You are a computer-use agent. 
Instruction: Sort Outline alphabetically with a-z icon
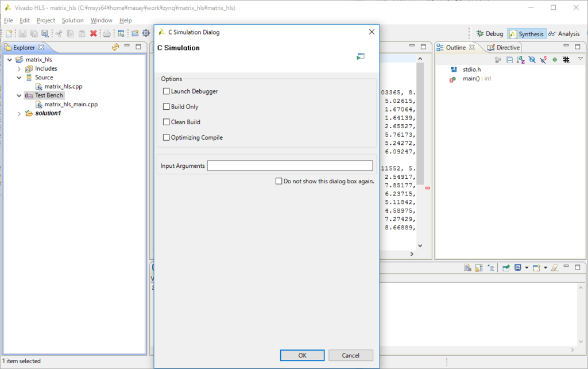[x=520, y=60]
